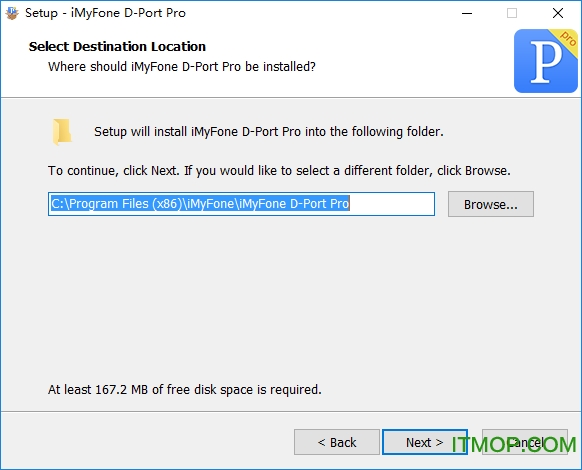Click the blank area of the destination path field
582x470 pixels.
pos(392,204)
